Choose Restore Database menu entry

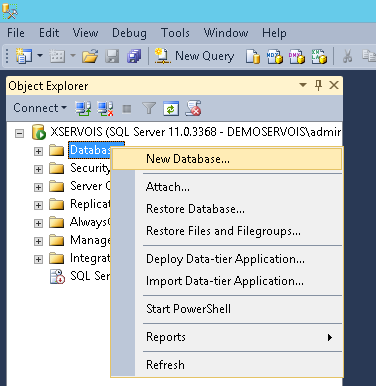coord(195,209)
